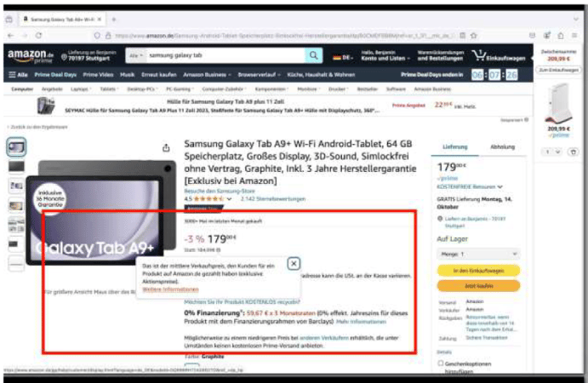
Task: Close the price info popup
Action: pos(294,264)
